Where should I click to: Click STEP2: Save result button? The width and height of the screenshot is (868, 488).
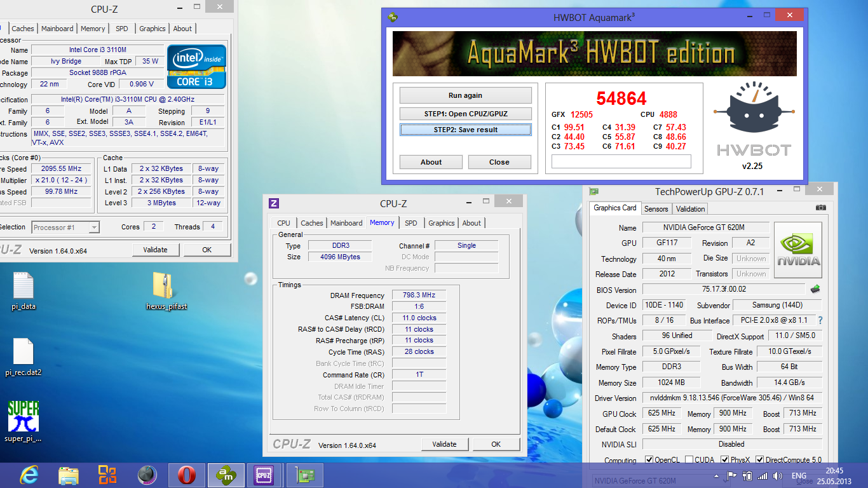(x=465, y=130)
